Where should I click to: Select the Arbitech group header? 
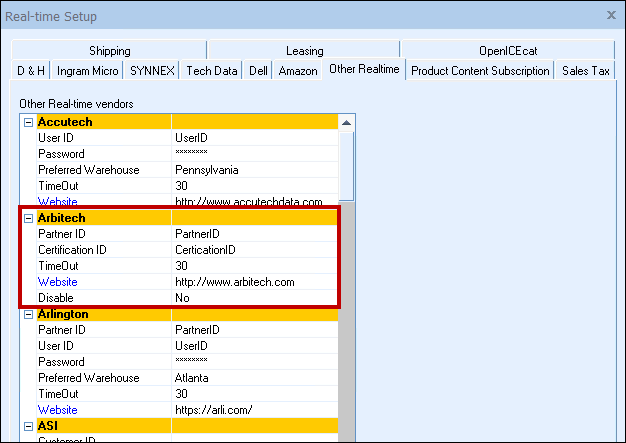pyautogui.click(x=187, y=218)
